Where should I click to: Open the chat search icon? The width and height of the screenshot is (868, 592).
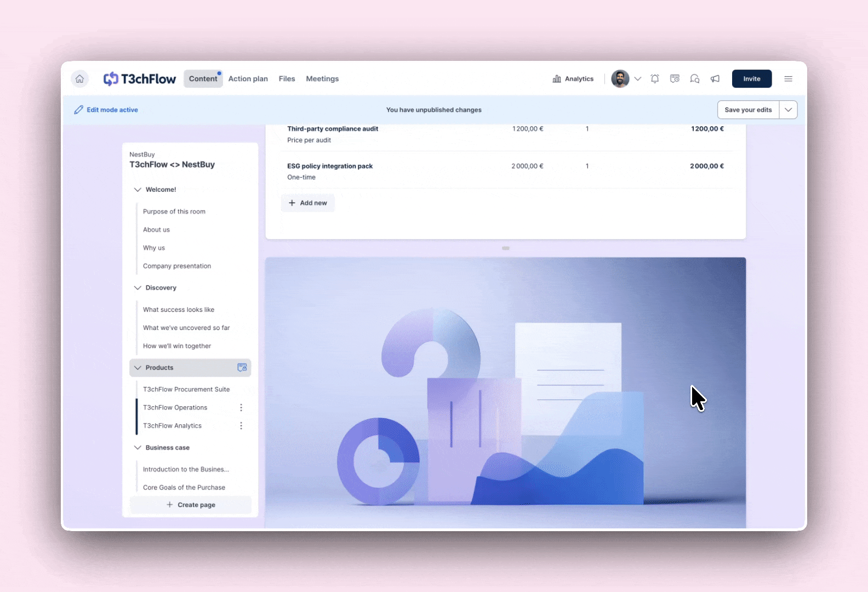point(695,79)
